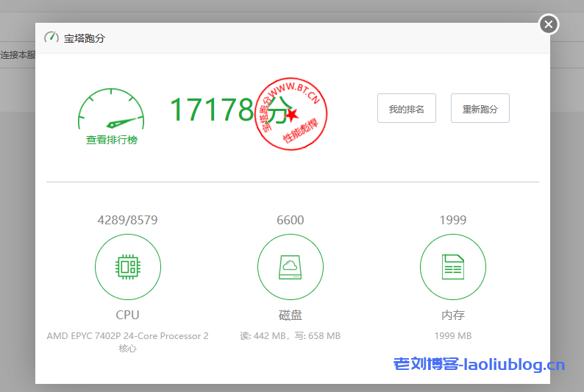The width and height of the screenshot is (584, 392).
Task: Click the 1999 MB memory size text
Action: [x=452, y=336]
